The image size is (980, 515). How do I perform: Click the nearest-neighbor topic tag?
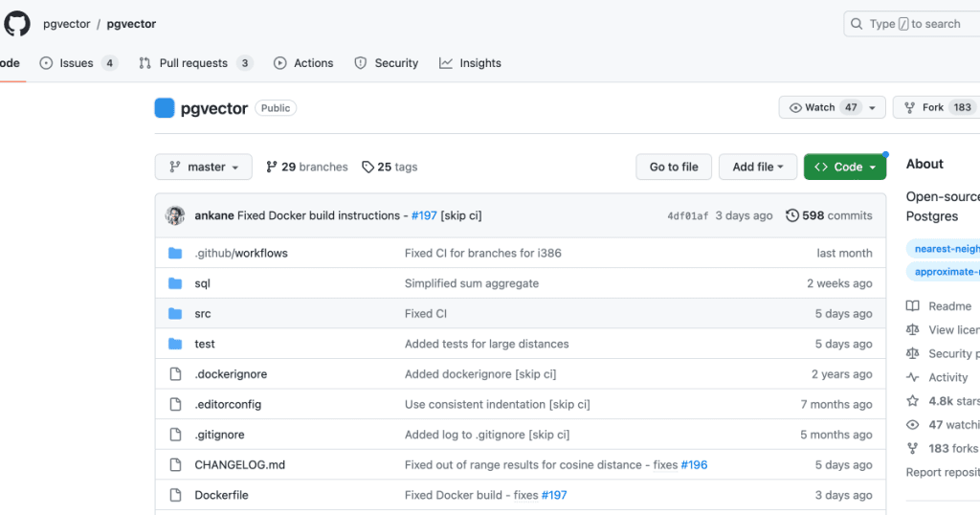[x=943, y=249]
